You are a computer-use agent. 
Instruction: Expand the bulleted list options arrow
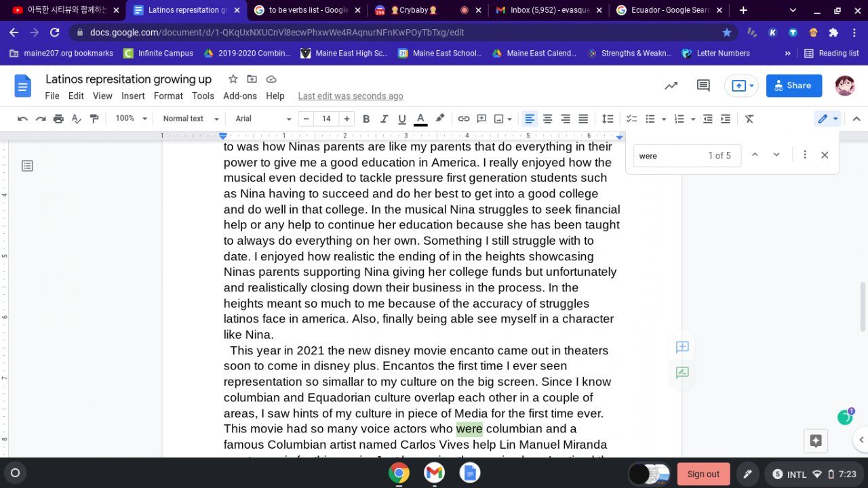(x=664, y=119)
